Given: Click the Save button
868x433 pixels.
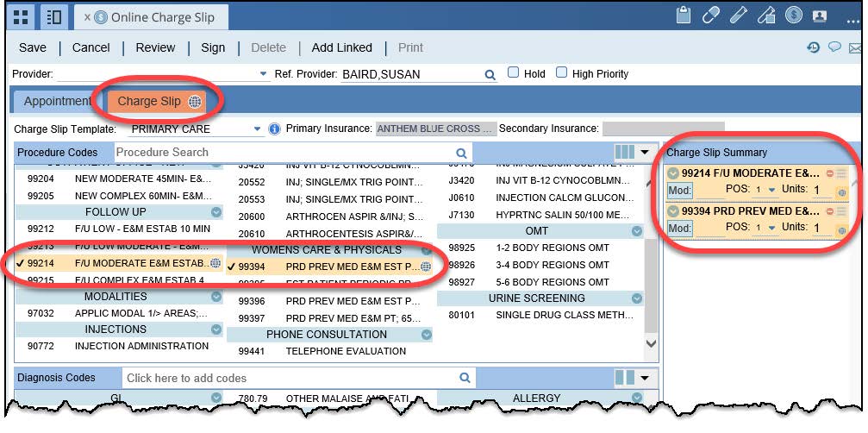Looking at the screenshot, I should click(x=33, y=47).
